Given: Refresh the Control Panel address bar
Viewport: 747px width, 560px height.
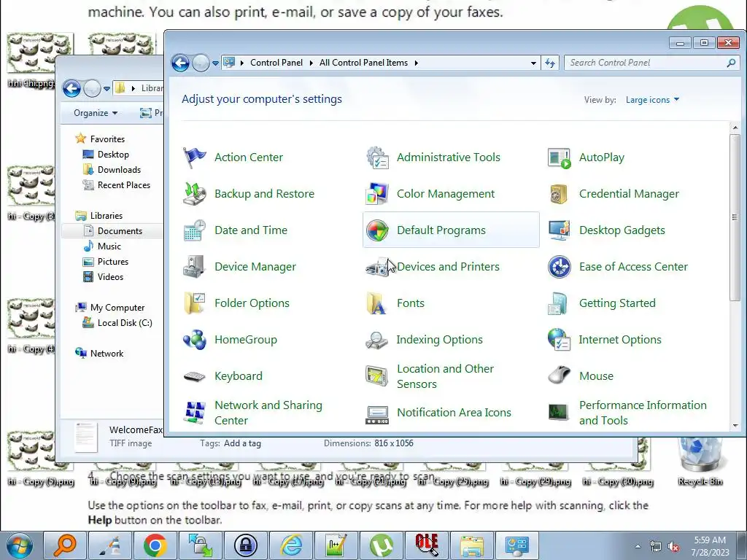Looking at the screenshot, I should tap(550, 63).
